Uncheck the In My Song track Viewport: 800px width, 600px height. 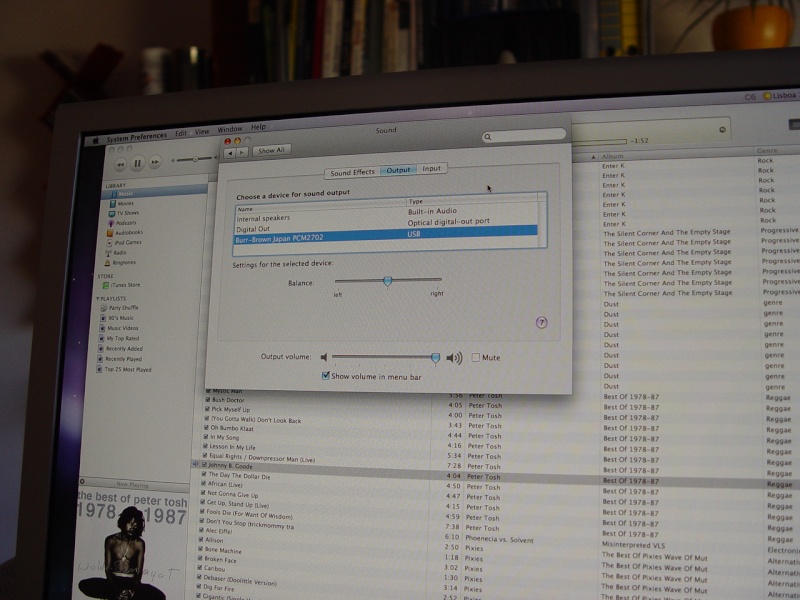206,437
